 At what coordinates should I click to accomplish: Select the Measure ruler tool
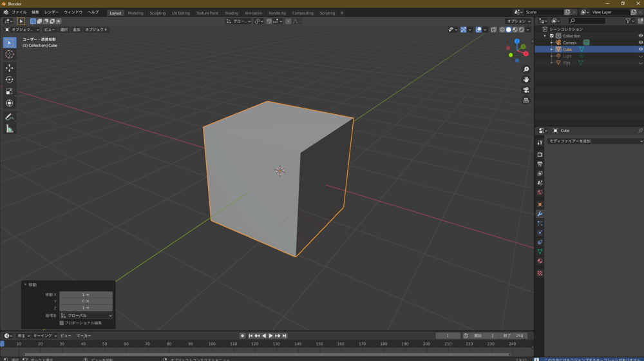point(10,129)
